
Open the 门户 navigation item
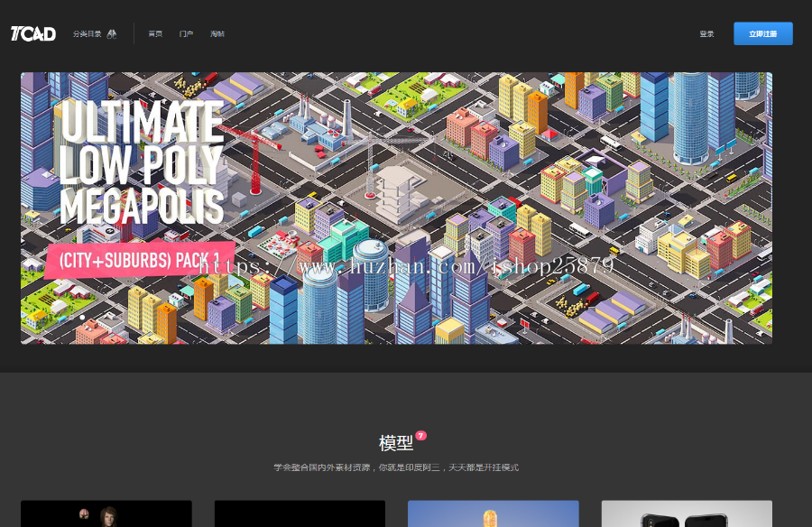point(187,33)
